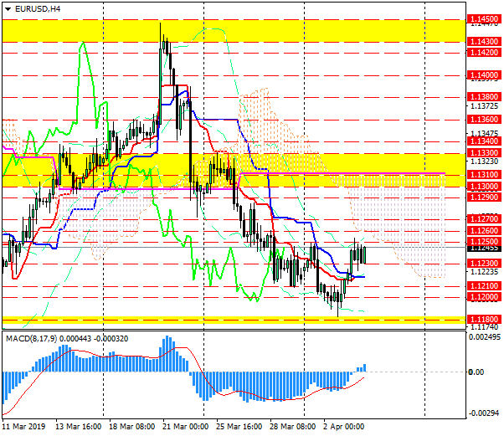Open the EURUSD,H4 chart dropdown arrow

[8, 8]
